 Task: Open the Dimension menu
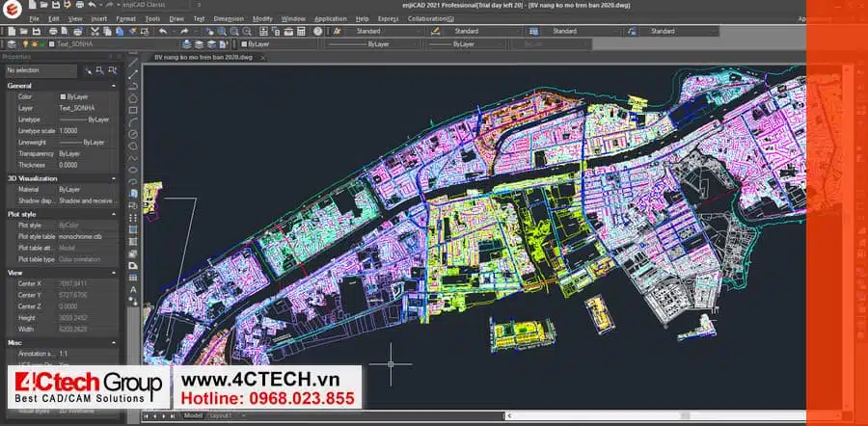pyautogui.click(x=229, y=19)
